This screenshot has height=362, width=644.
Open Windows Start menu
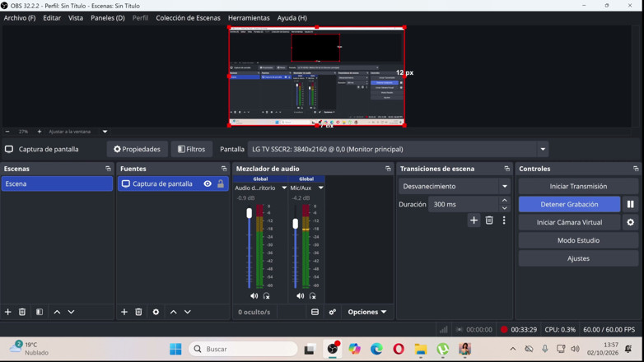click(175, 349)
